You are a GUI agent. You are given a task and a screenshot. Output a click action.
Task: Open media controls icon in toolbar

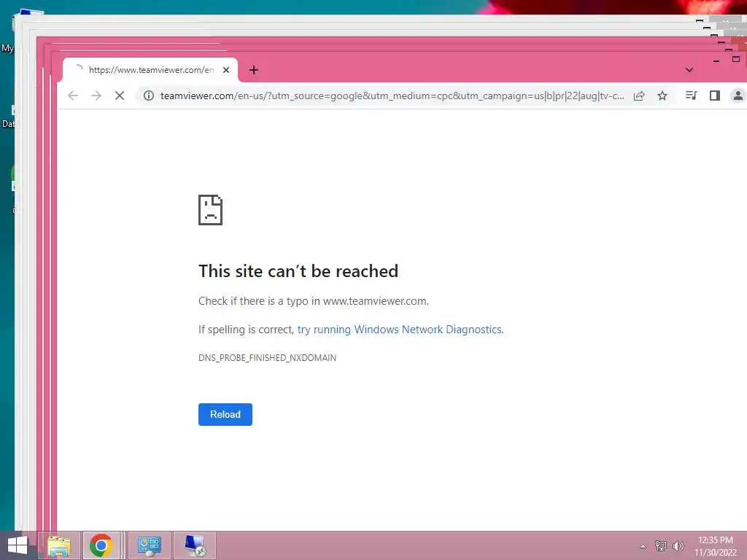(x=692, y=96)
